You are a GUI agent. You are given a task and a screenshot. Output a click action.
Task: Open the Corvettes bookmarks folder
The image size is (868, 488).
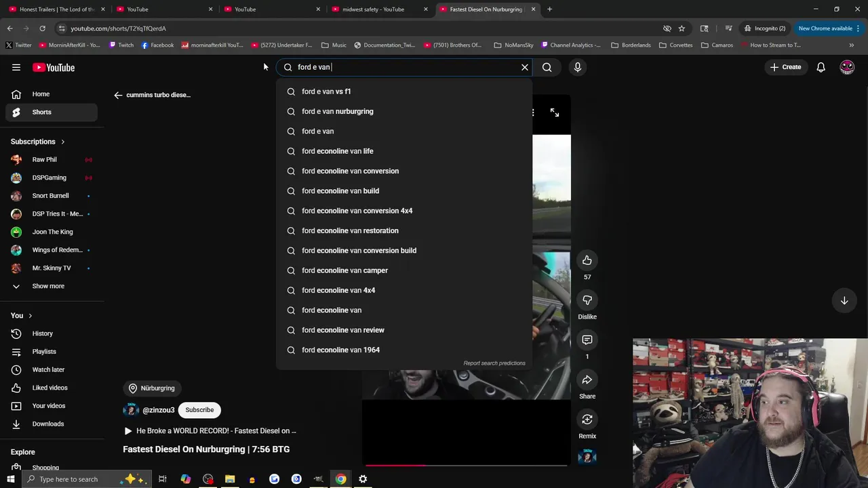coord(675,45)
